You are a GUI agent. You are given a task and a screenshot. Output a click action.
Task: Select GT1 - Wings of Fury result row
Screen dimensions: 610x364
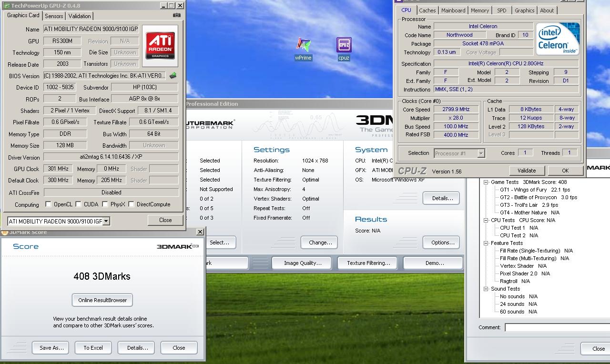tap(535, 190)
